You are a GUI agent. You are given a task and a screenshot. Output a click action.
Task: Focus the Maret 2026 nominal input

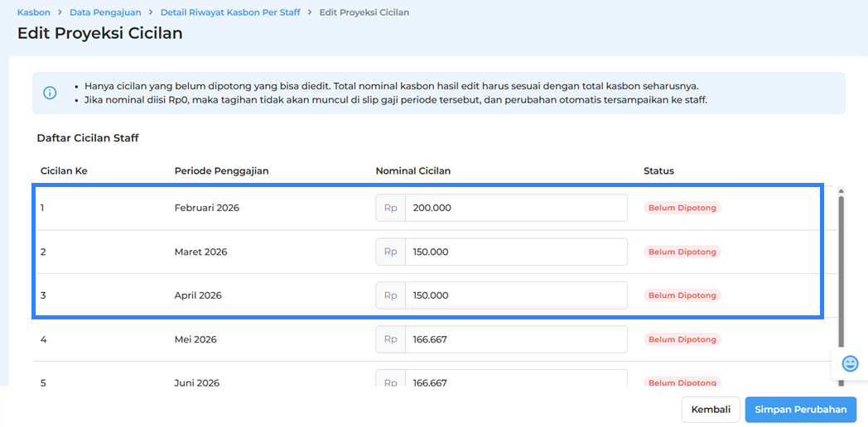coord(515,252)
